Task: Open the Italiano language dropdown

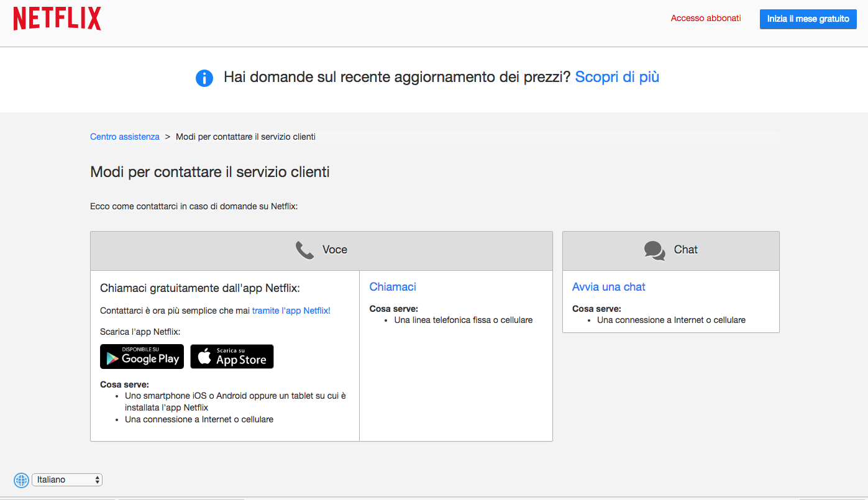Action: coord(67,480)
